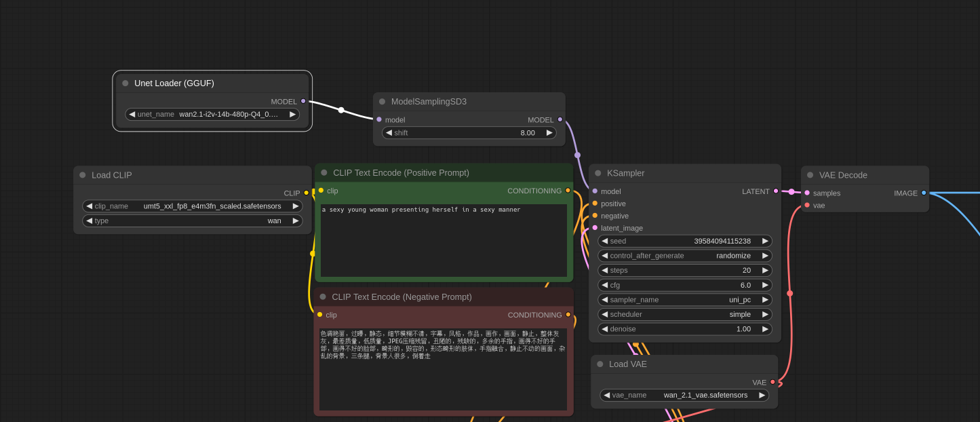Increase seed with right arrow
980x422 pixels.
pyautogui.click(x=765, y=241)
